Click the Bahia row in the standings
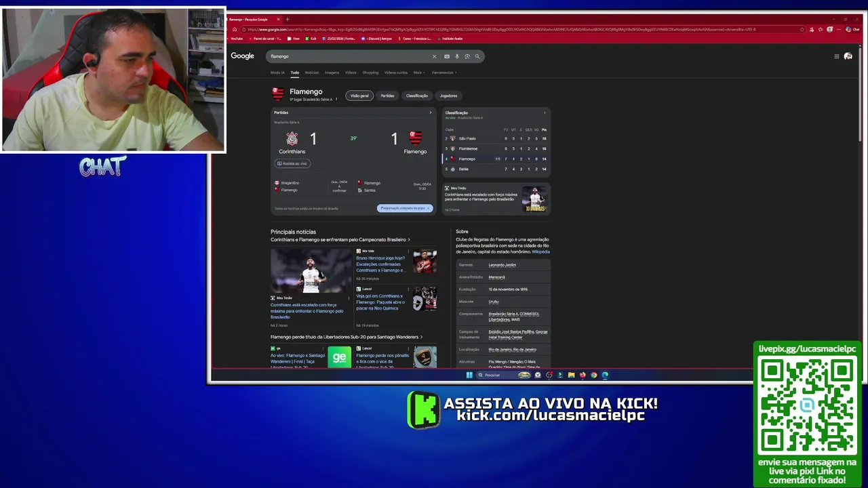This screenshot has height=488, width=868. (496, 169)
